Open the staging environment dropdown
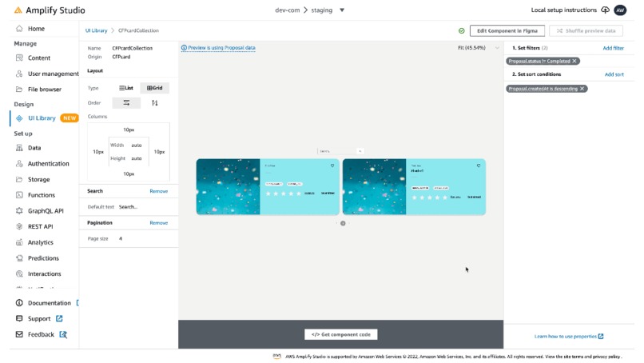 click(342, 10)
